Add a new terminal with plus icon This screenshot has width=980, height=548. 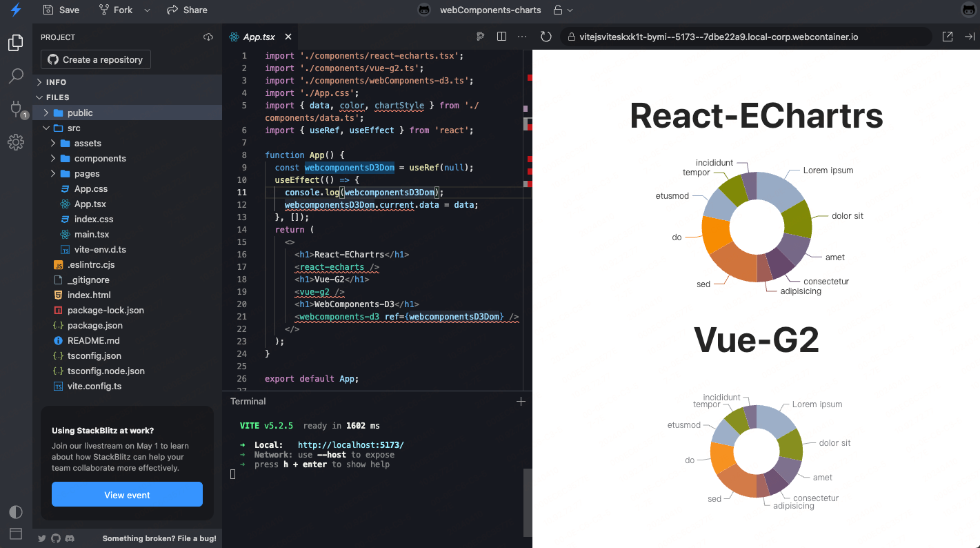tap(521, 401)
